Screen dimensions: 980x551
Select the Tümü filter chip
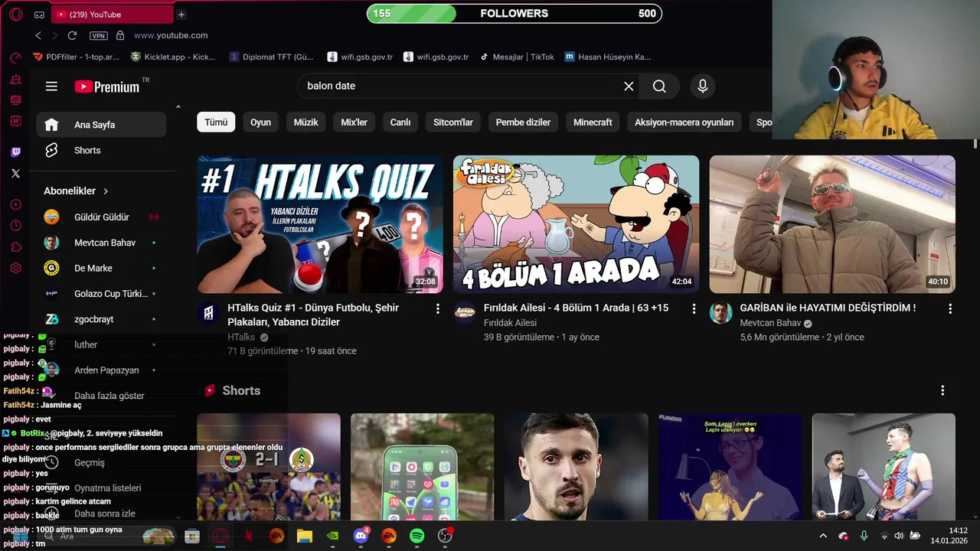click(x=216, y=122)
